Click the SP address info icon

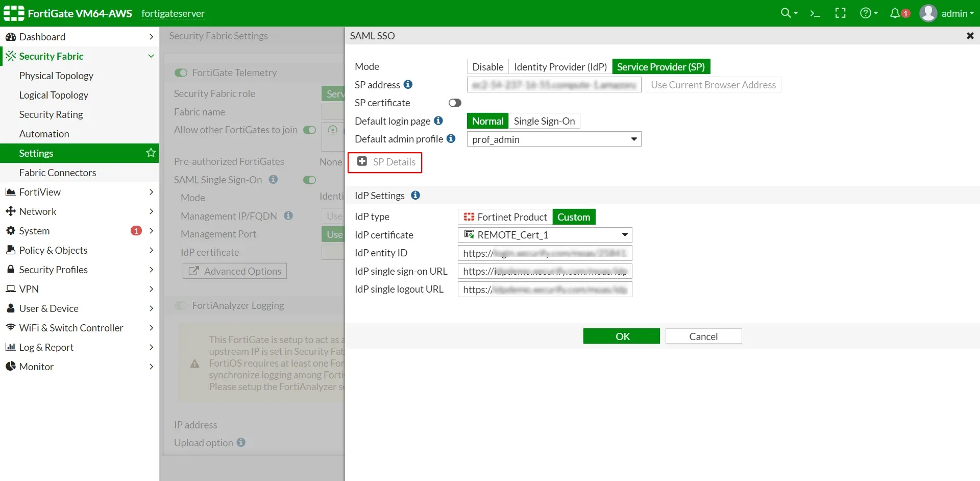coord(408,85)
